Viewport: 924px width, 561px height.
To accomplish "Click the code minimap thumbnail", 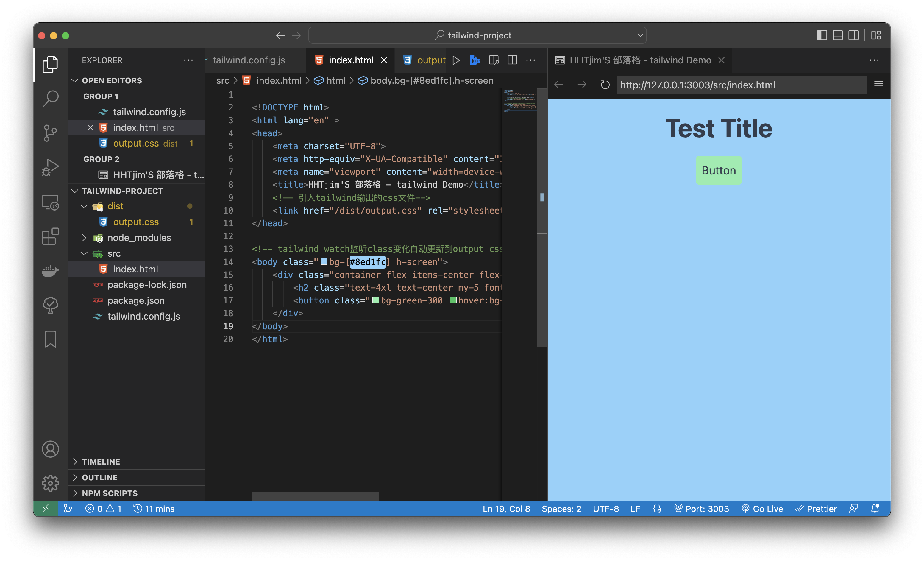I will [520, 101].
